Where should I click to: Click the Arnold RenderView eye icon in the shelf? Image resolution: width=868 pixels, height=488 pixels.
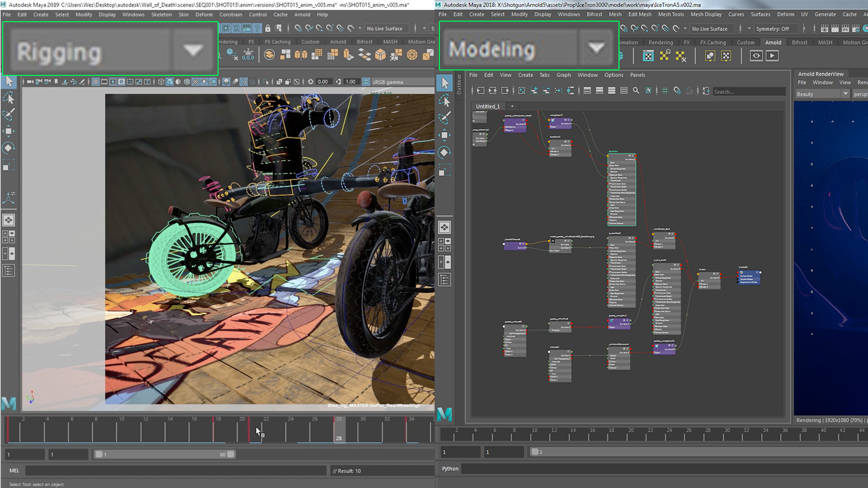coord(756,56)
